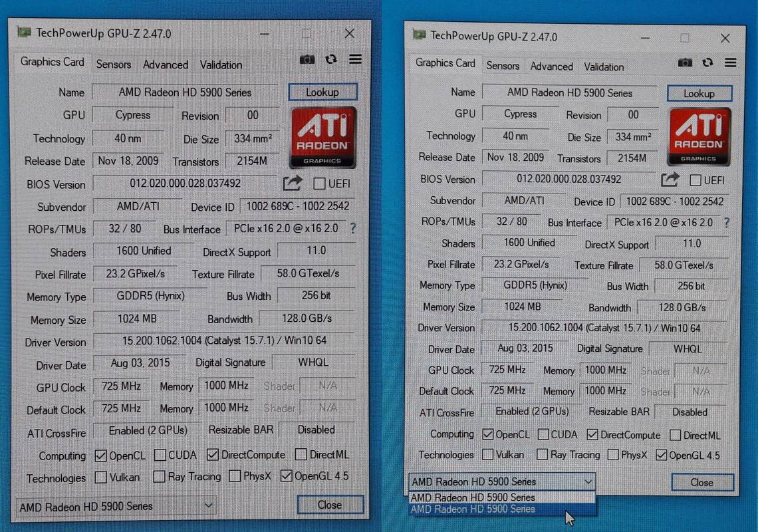Click the screenshot camera icon in left GPU-Z window
The width and height of the screenshot is (758, 532).
[307, 59]
